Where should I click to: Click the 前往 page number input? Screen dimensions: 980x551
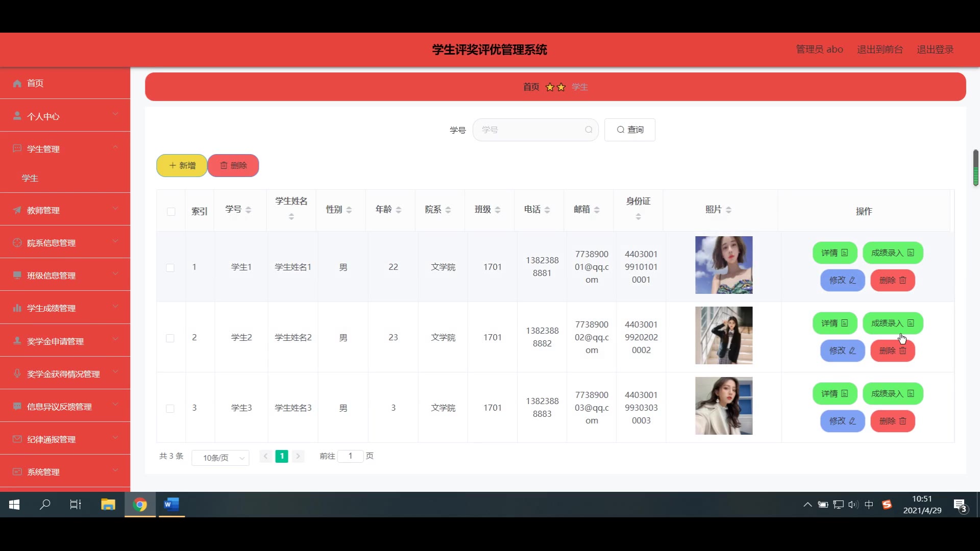click(x=350, y=456)
